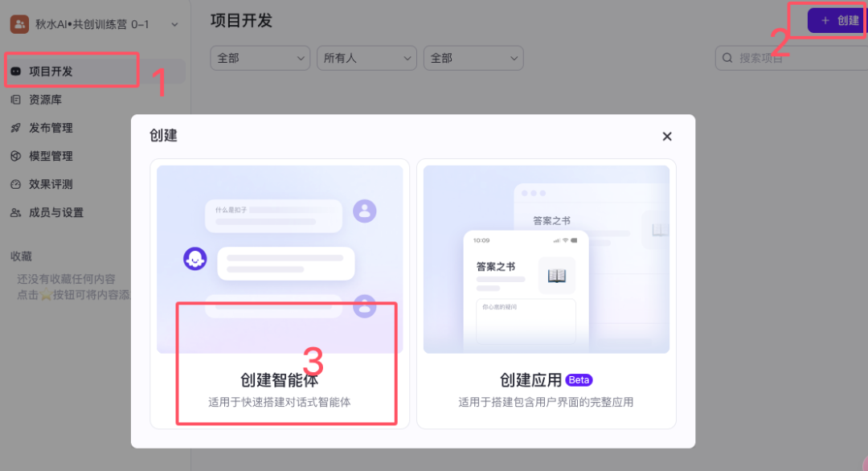Click the 项目开发 robot icon
This screenshot has width=868, height=471.
pyautogui.click(x=15, y=72)
